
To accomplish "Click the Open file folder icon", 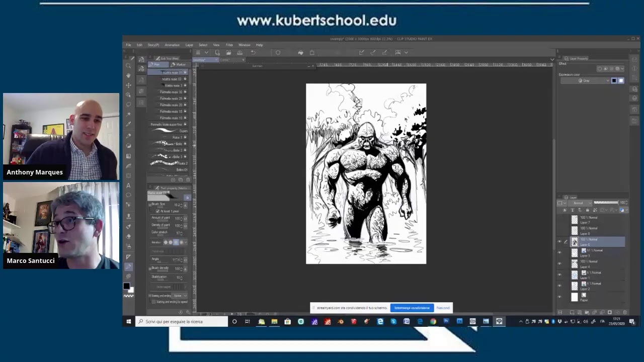I will 228,53.
